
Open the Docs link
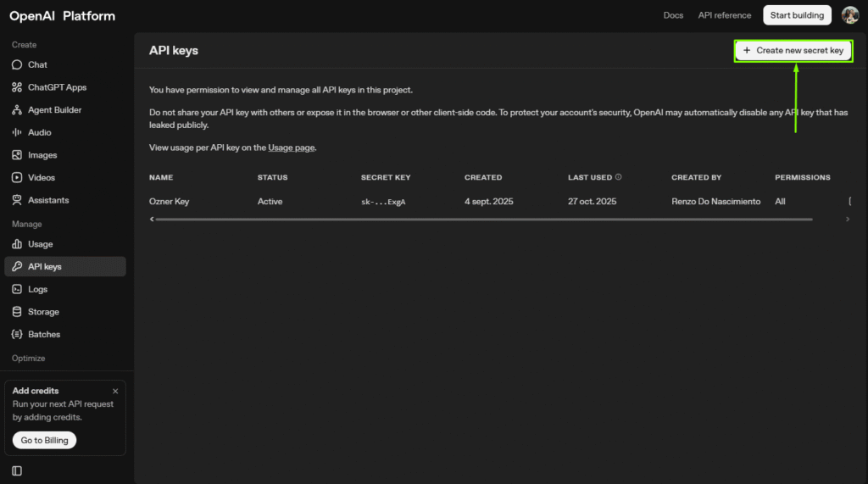click(673, 15)
